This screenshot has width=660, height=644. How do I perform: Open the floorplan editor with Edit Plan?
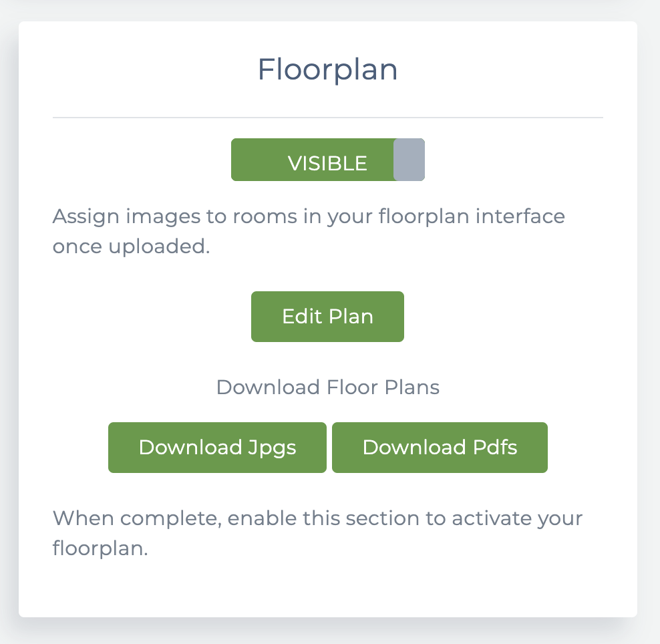click(x=327, y=316)
